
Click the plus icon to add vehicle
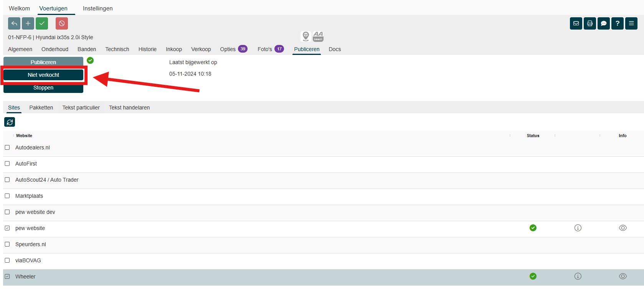point(28,23)
